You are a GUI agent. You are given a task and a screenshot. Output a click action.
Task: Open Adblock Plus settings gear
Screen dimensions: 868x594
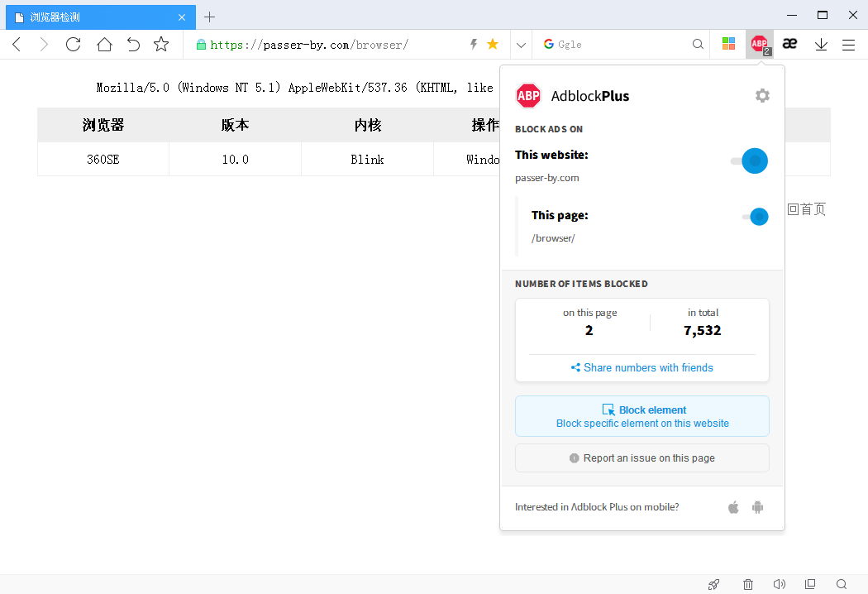click(x=762, y=95)
